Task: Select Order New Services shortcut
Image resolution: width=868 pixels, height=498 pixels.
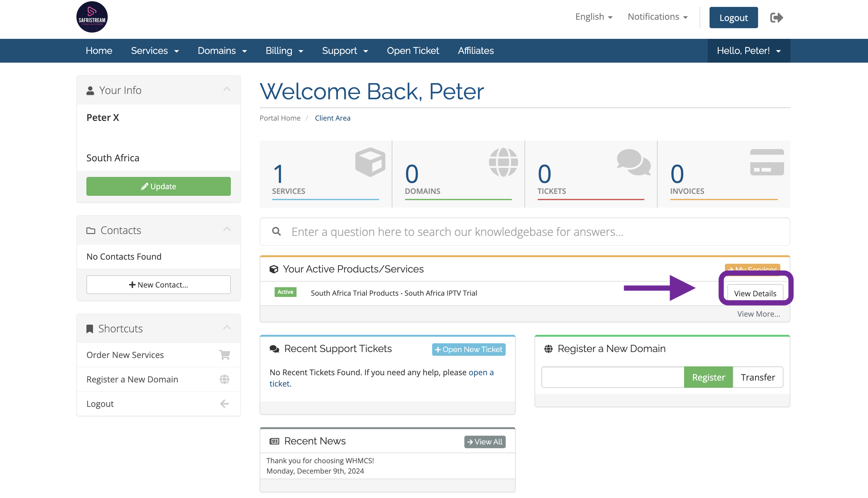Action: point(158,355)
